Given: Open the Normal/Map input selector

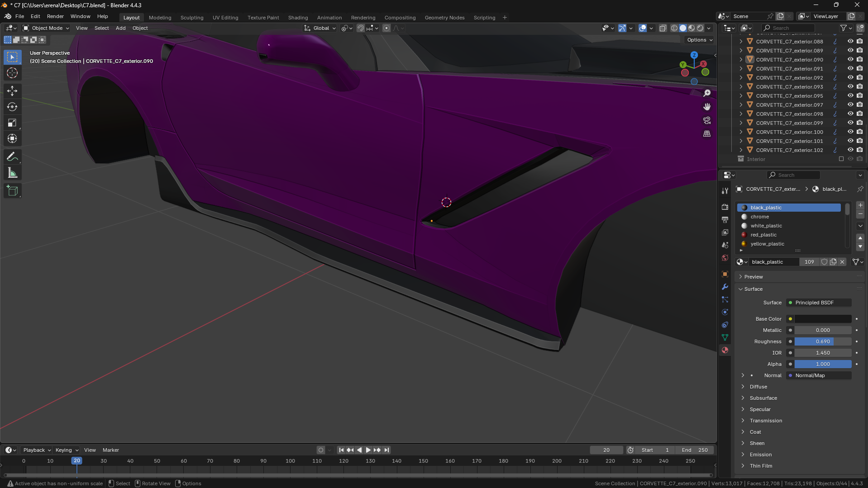Looking at the screenshot, I should tap(819, 375).
